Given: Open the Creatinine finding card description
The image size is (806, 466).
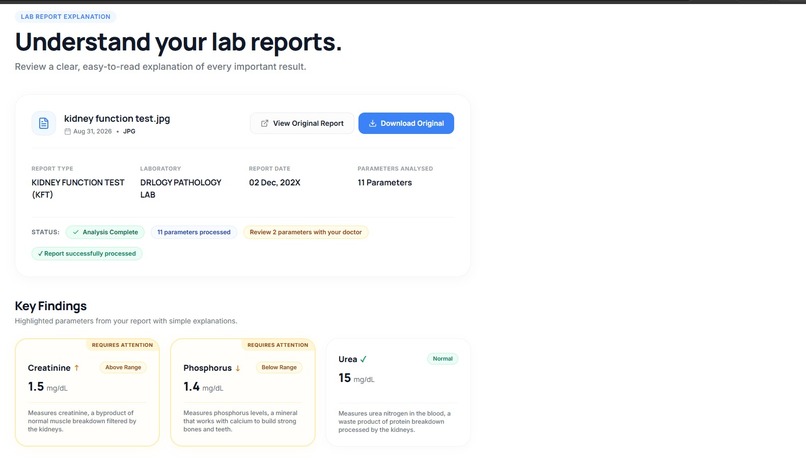Looking at the screenshot, I should click(82, 421).
